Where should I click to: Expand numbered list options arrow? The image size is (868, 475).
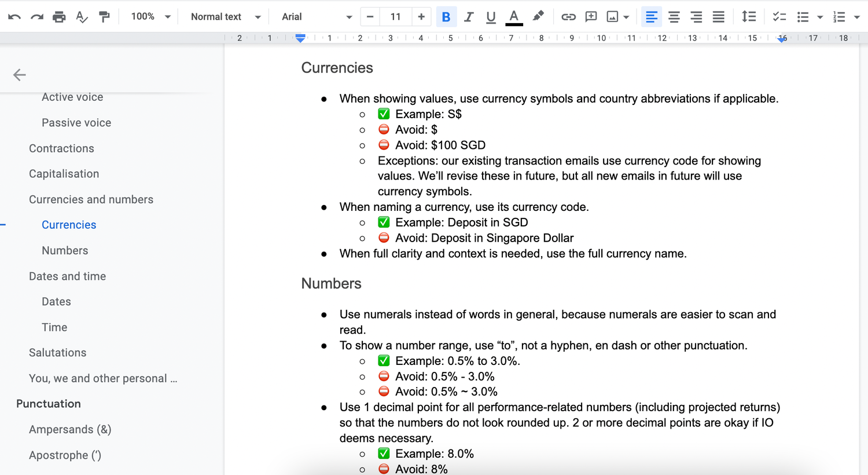click(857, 17)
